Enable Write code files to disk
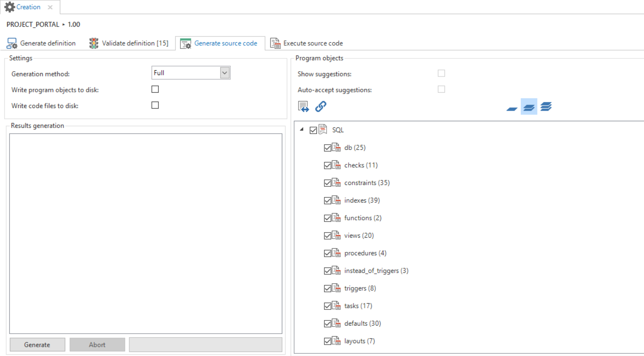This screenshot has width=644, height=356. (x=155, y=105)
